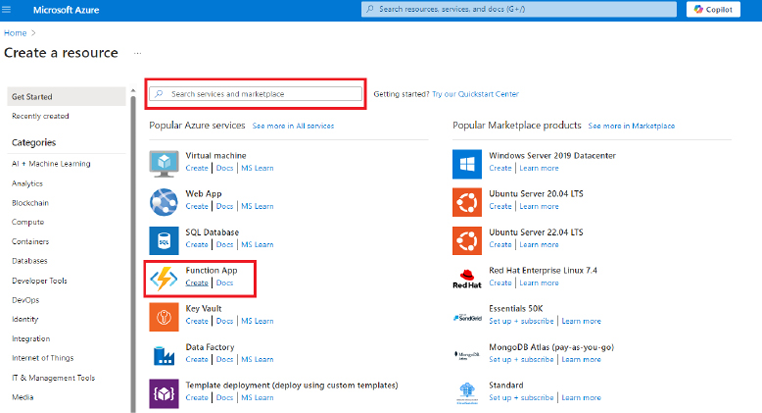Click the Windows Server 2019 Datacenter icon
The height and width of the screenshot is (413, 762).
click(466, 163)
